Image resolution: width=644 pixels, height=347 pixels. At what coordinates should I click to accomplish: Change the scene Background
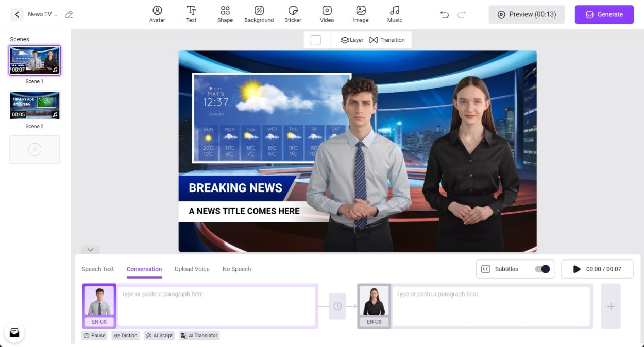tap(259, 14)
